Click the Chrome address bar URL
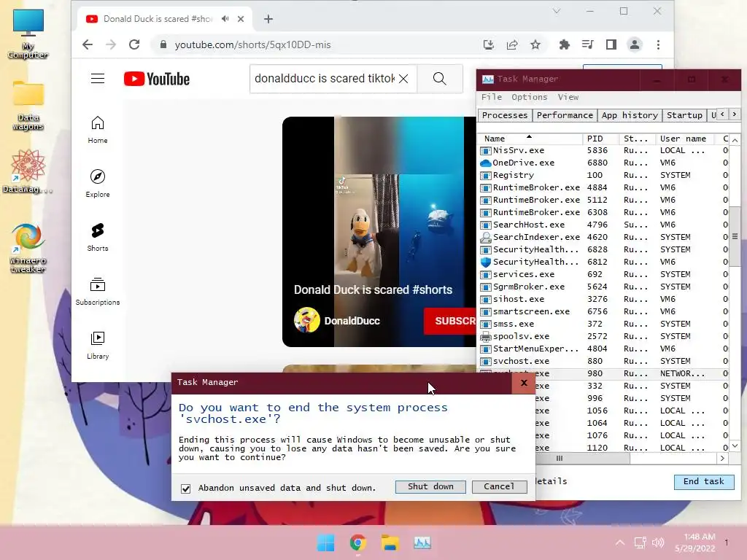 pos(252,44)
